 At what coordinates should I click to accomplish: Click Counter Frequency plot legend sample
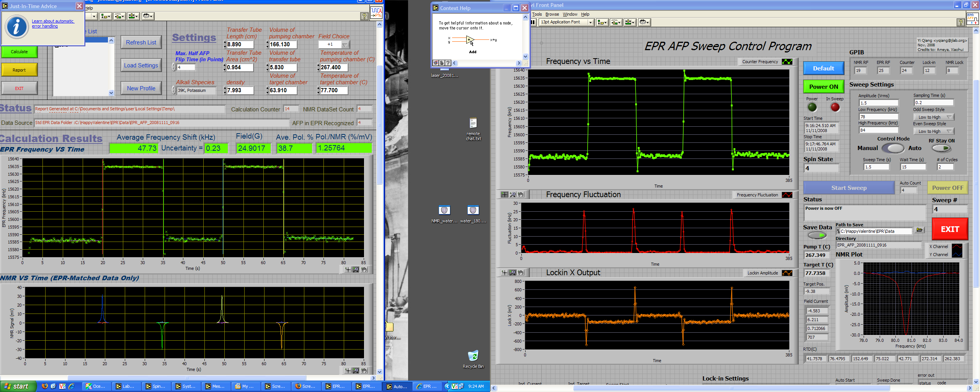coord(787,62)
